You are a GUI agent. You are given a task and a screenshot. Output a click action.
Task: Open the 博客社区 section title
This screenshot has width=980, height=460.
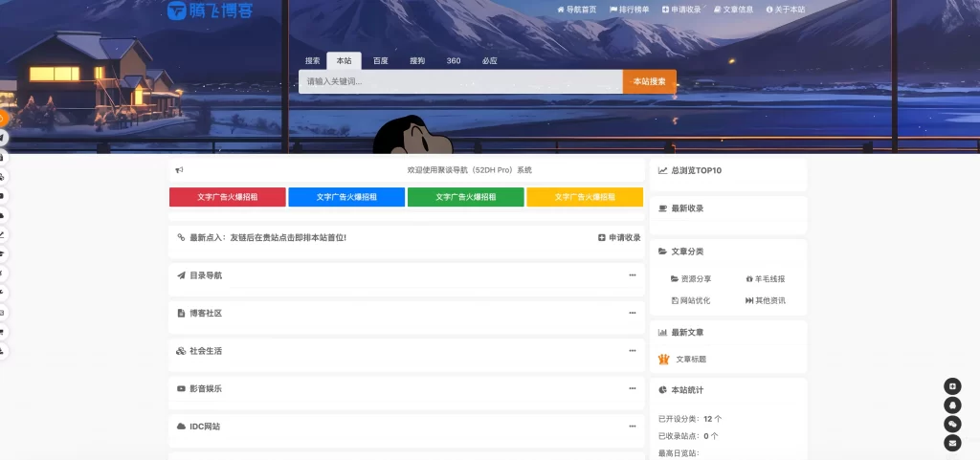tap(206, 314)
